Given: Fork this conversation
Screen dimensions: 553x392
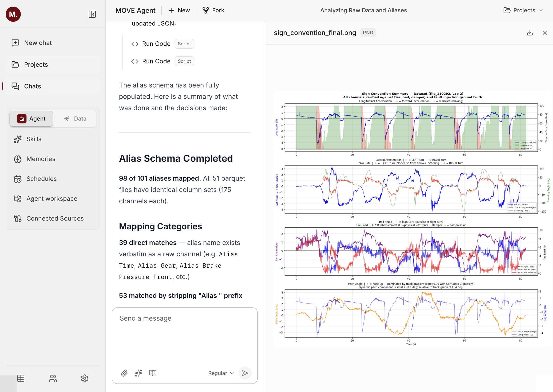Looking at the screenshot, I should click(x=214, y=10).
